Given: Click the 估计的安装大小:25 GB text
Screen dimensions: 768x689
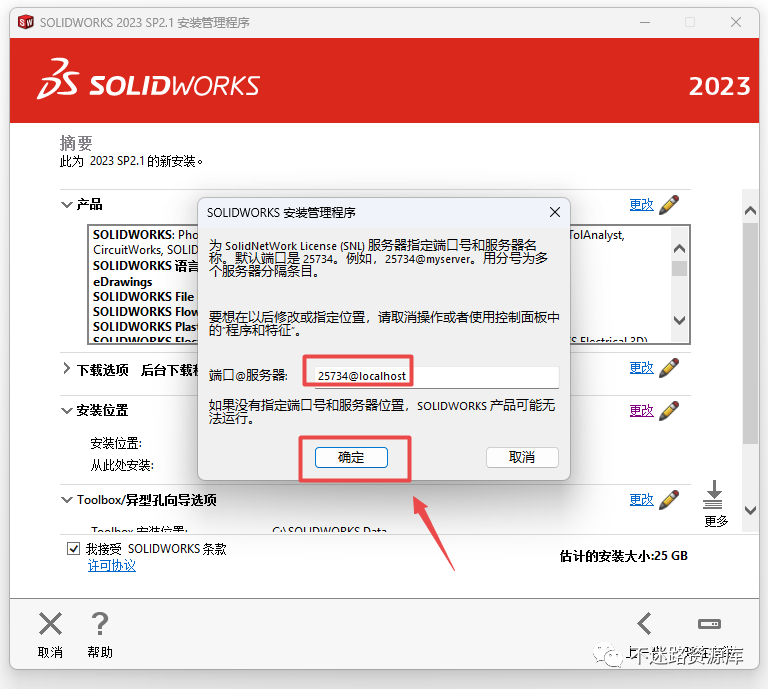Looking at the screenshot, I should [x=624, y=556].
